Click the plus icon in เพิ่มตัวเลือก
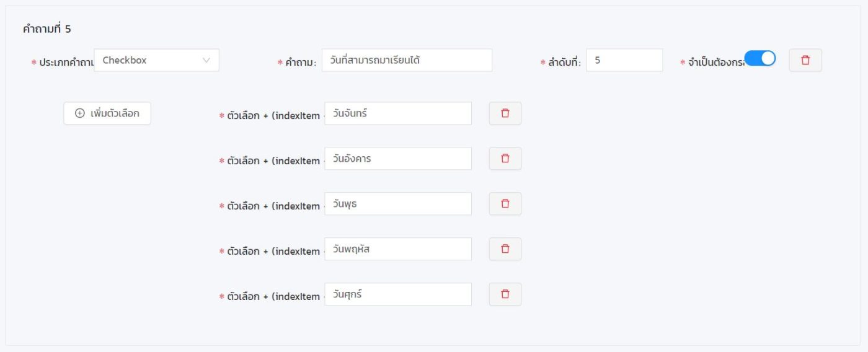Image resolution: width=868 pixels, height=352 pixels. coord(80,113)
